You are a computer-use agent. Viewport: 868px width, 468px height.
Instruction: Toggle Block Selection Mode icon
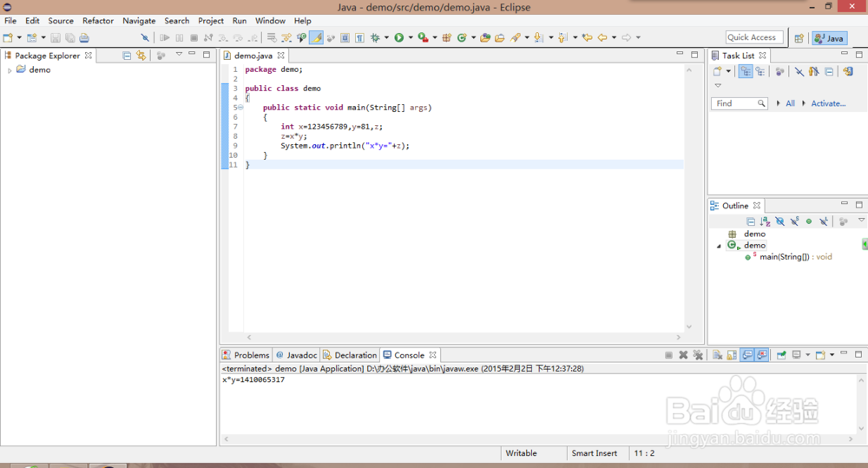[x=345, y=37]
